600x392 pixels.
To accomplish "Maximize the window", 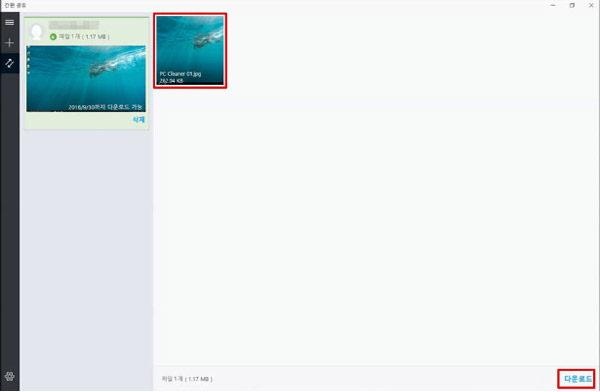I will 572,5.
